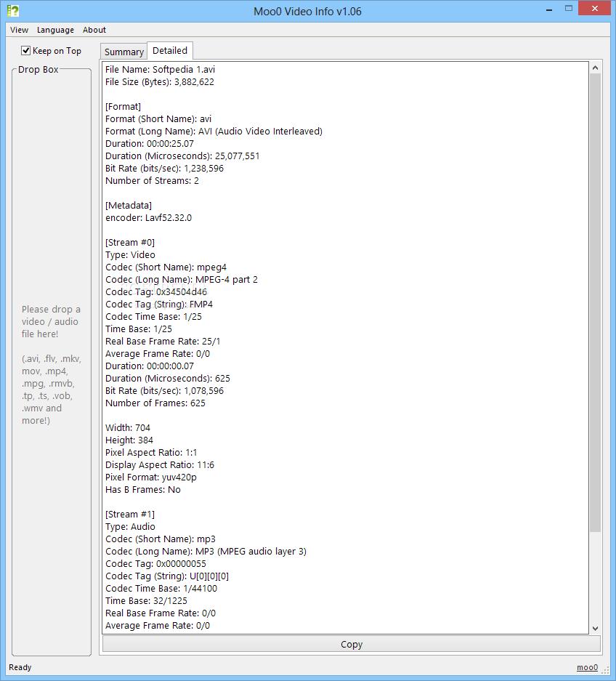Click 'Format (Short Name): avi' line
This screenshot has width=616, height=681.
(x=158, y=118)
